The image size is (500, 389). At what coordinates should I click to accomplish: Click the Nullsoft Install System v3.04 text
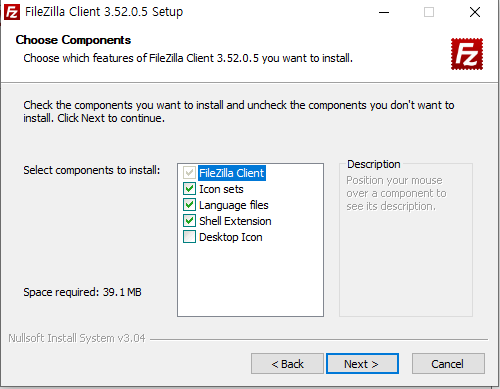click(77, 338)
